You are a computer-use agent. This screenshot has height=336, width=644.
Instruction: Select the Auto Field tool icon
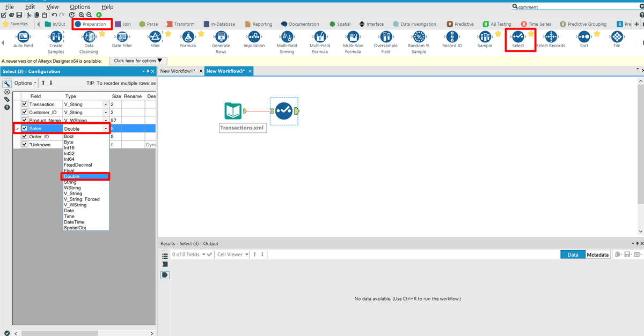[x=23, y=36]
